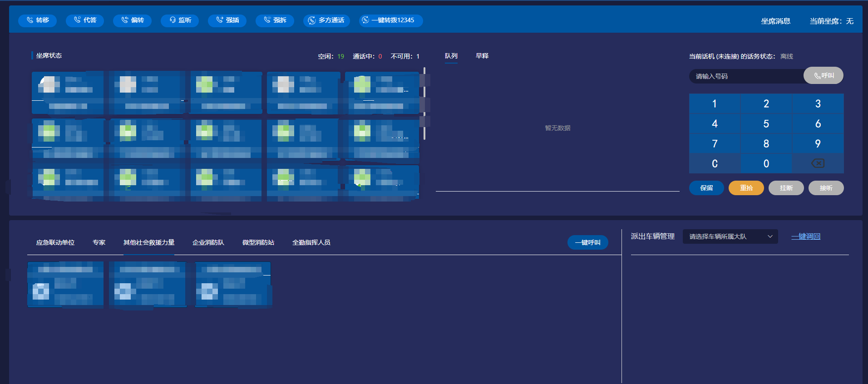
Task: Start a 多方通话 conference call
Action: point(326,20)
